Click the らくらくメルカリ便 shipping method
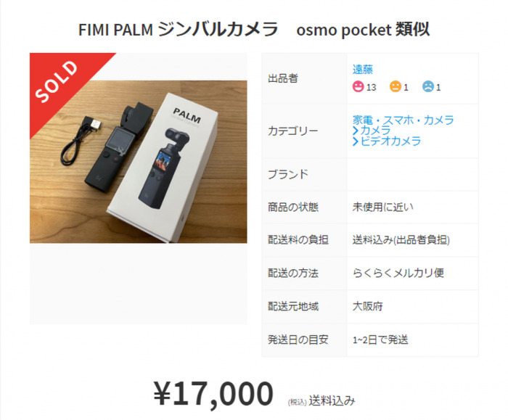Viewport: 508px width, 420px height. click(398, 273)
